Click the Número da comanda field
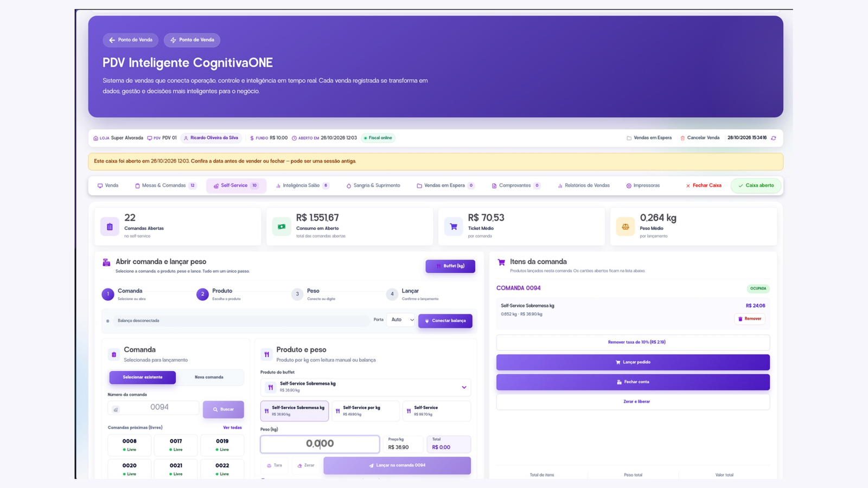868x488 pixels. [x=154, y=408]
